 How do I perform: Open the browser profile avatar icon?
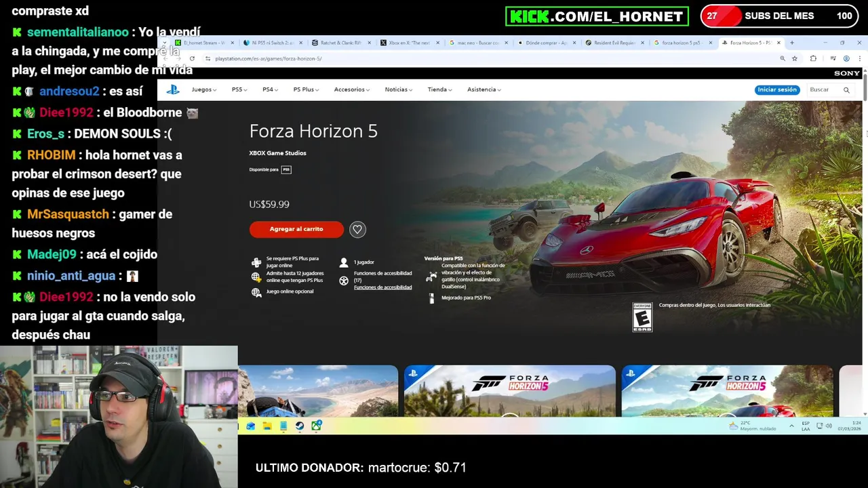846,58
